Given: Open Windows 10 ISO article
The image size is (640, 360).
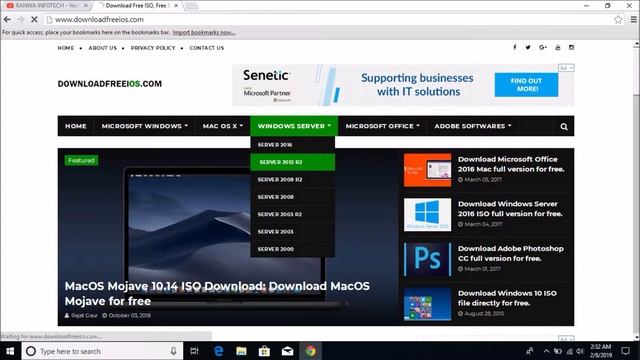Looking at the screenshot, I should tap(507, 298).
